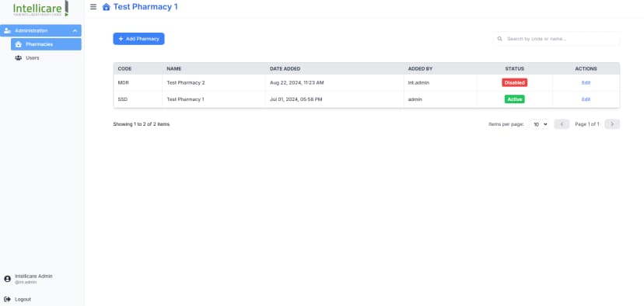
Task: Click the Intellicare Admin user name
Action: coord(33,276)
